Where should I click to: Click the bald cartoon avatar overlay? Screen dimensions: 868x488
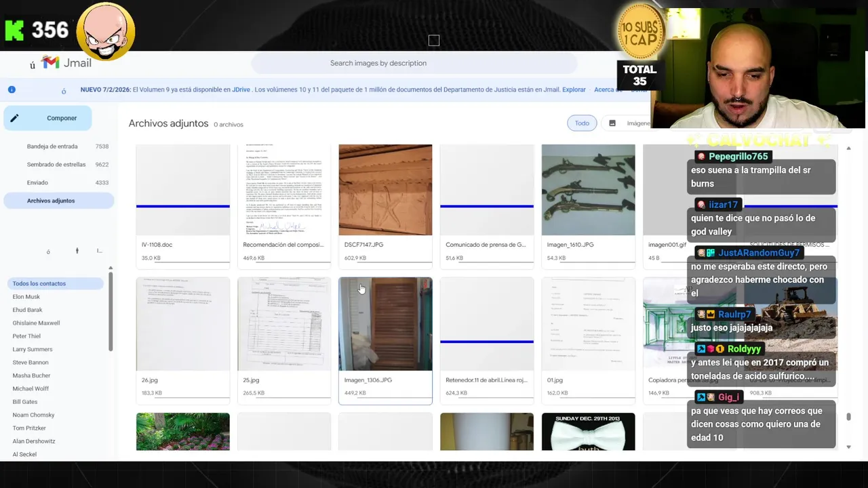(x=105, y=31)
